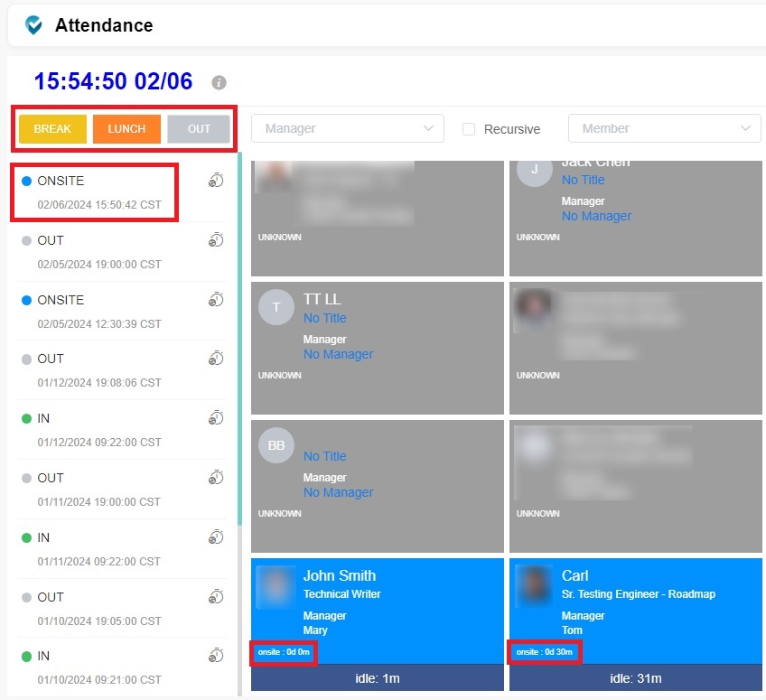Select John Smith's profile photo

point(276,586)
